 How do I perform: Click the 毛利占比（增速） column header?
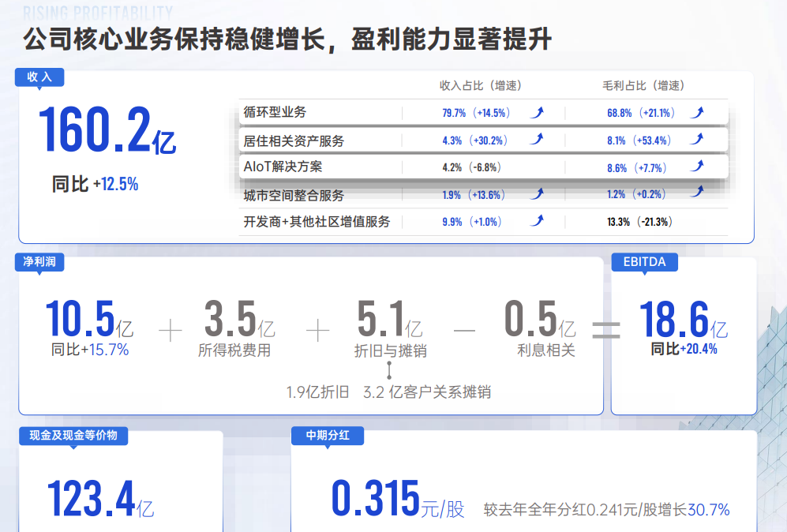(642, 85)
